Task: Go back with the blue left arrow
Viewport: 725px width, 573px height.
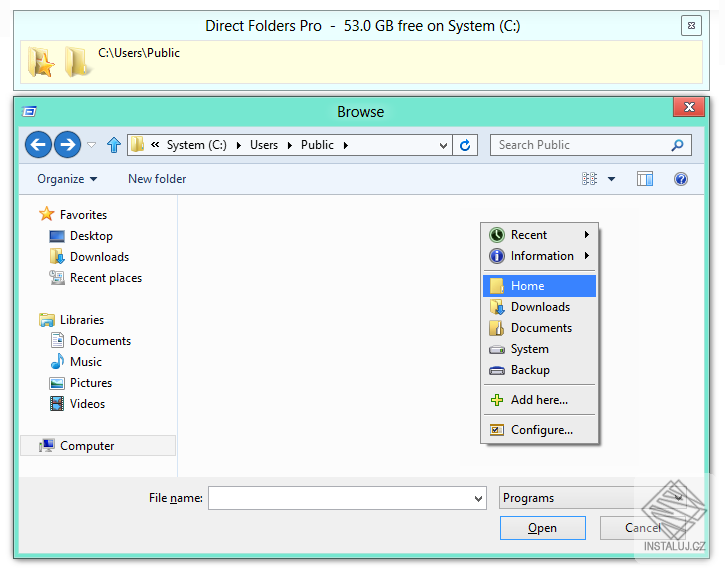Action: tap(38, 145)
